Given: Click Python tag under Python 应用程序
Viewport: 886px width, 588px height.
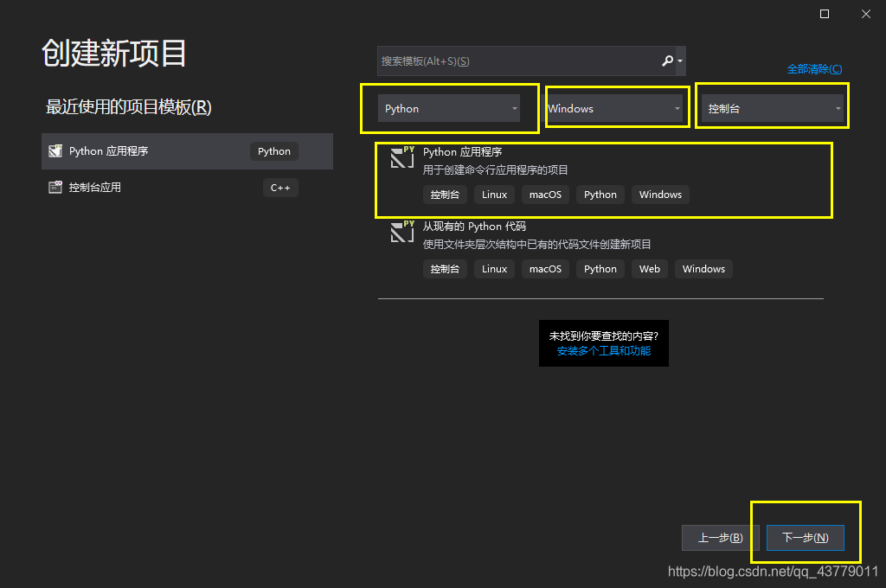Looking at the screenshot, I should 600,195.
